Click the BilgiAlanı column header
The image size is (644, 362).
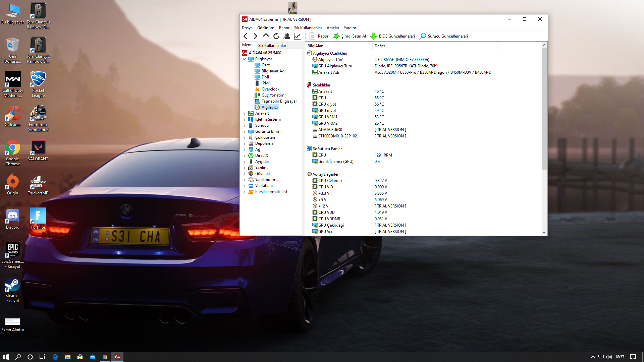pos(338,46)
